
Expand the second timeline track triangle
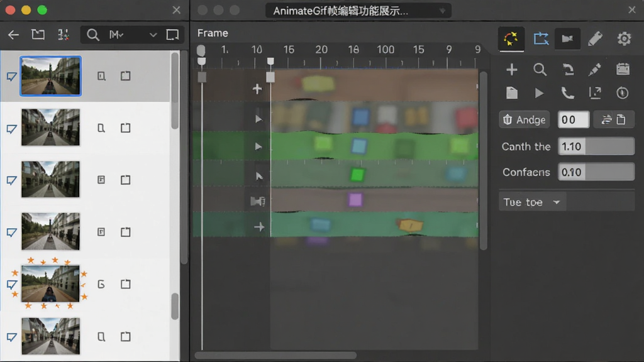tap(258, 119)
